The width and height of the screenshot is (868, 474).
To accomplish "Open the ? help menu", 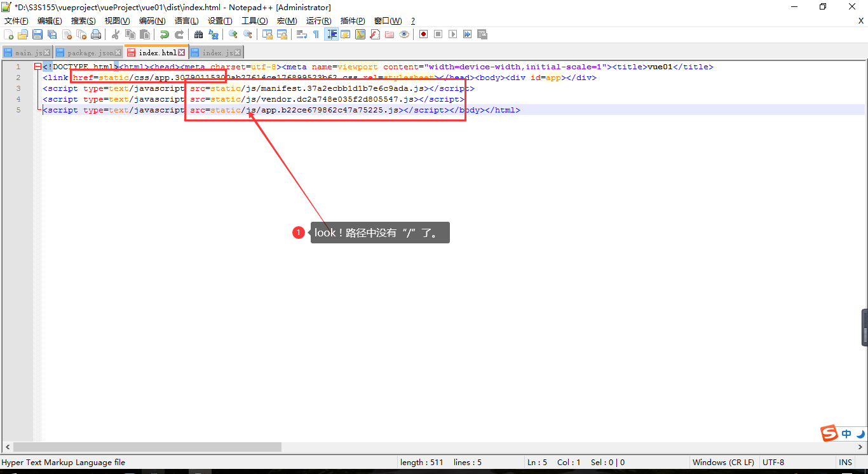I will [x=413, y=21].
